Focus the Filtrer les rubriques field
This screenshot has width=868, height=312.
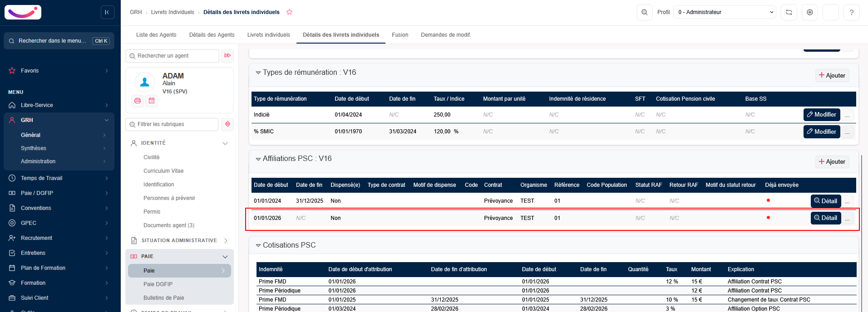(x=172, y=124)
